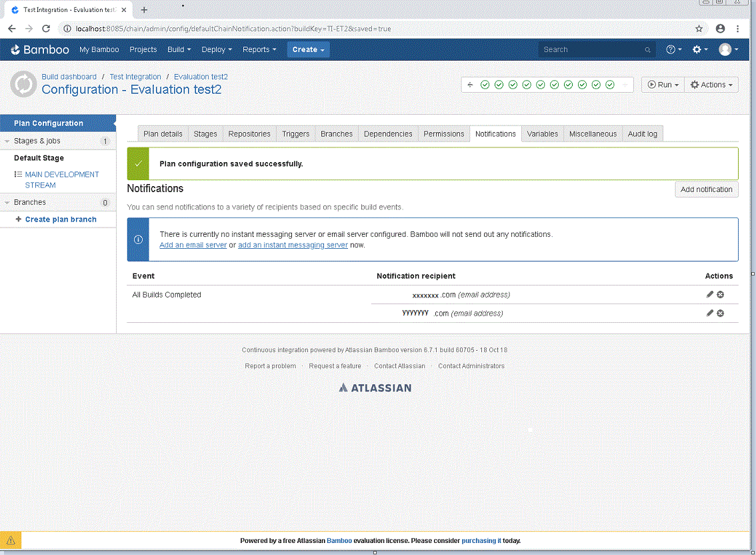Open the Permissions tab

tap(443, 134)
